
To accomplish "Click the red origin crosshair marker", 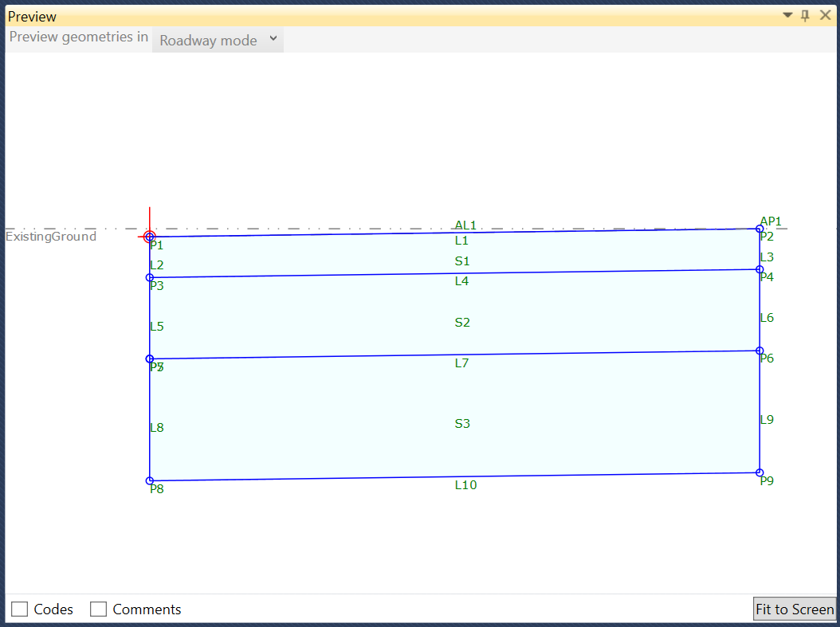I will 150,236.
